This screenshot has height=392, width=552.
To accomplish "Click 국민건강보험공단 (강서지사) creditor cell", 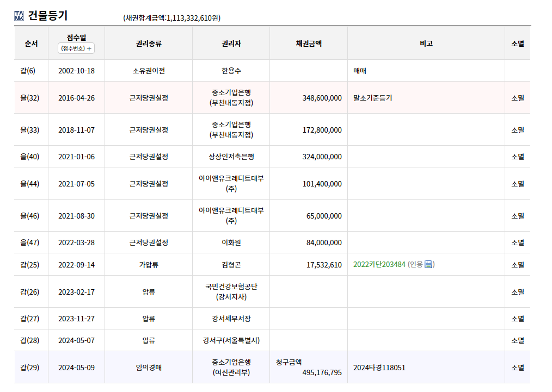I will 231,292.
